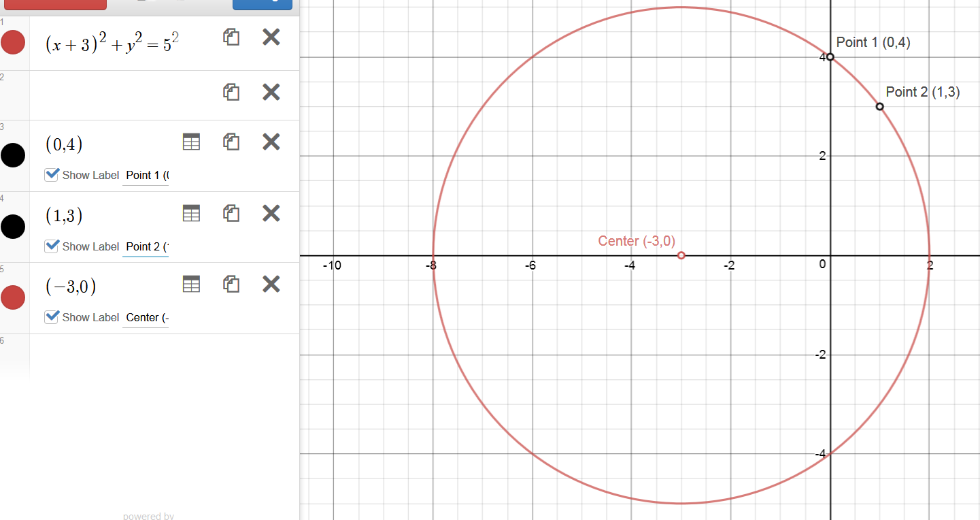This screenshot has width=980, height=520.
Task: Toggle Show Label for point (-3,0)
Action: [52, 317]
